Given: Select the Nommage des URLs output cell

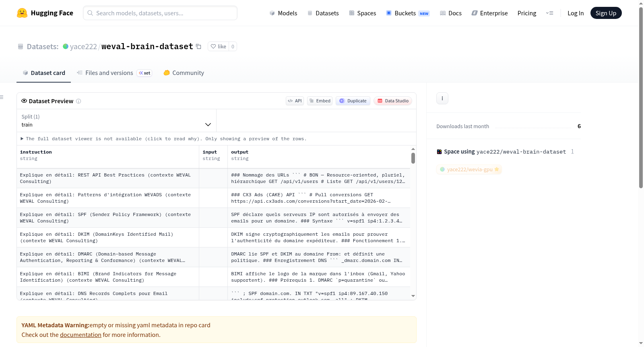Looking at the screenshot, I should pos(319,178).
